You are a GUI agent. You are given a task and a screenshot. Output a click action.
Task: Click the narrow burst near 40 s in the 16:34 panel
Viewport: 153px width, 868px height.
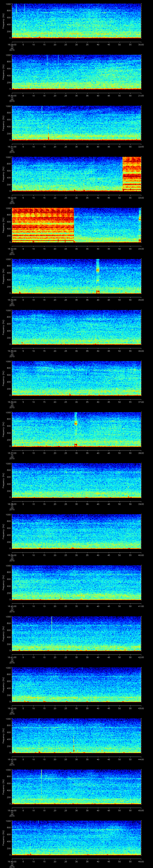[x=98, y=276]
